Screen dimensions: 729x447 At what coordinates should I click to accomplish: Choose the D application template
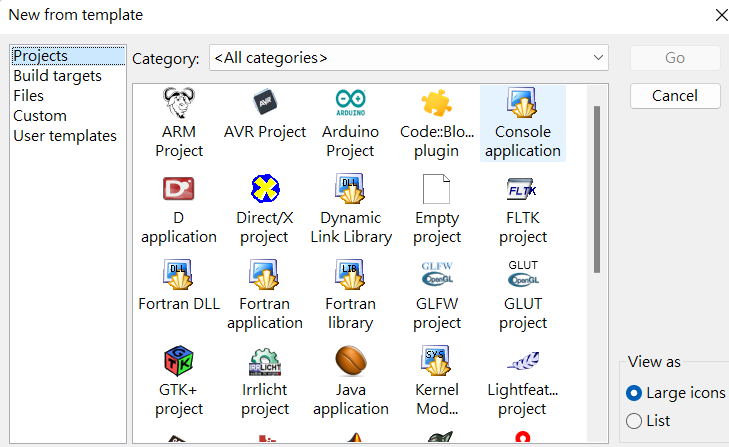[x=179, y=209]
